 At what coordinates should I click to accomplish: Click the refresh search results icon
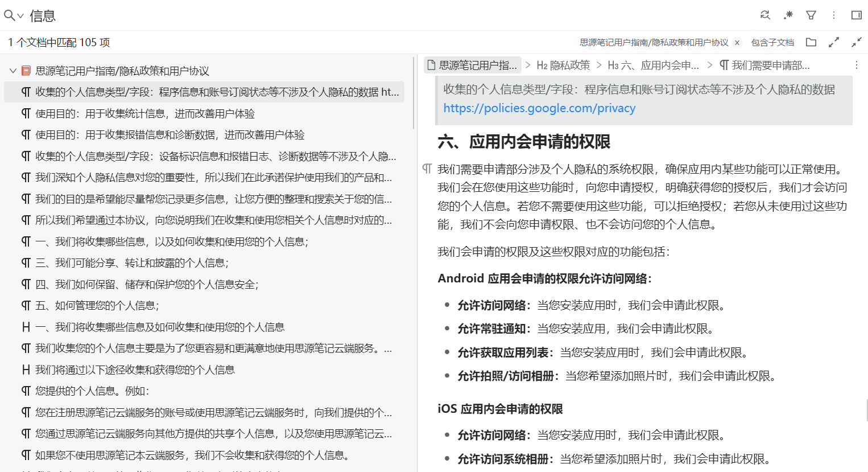click(765, 15)
